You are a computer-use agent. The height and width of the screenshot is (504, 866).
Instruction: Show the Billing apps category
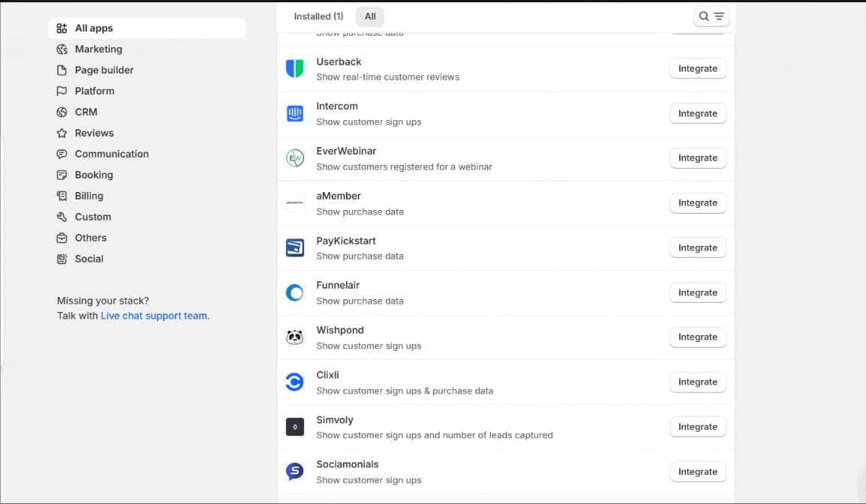(x=89, y=196)
